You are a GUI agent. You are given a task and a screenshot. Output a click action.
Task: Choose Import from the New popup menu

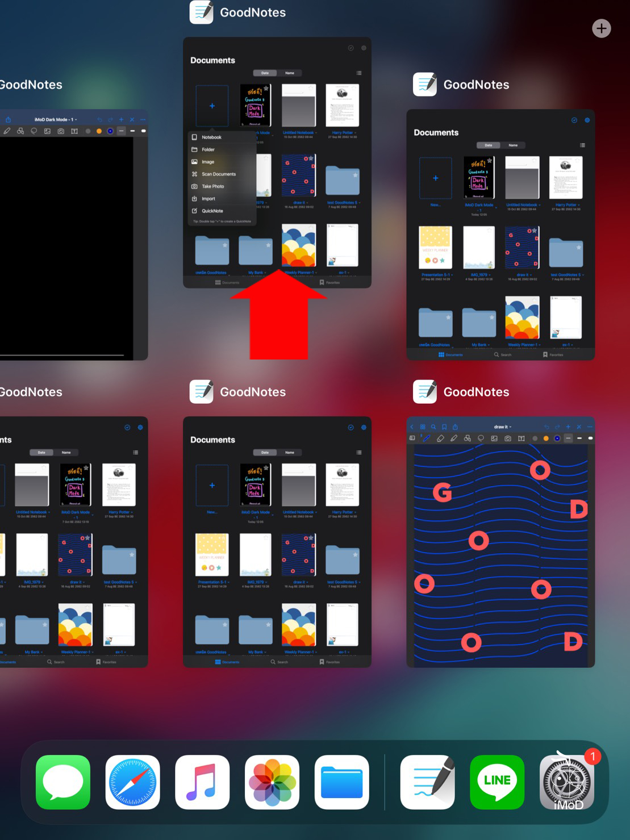[208, 199]
